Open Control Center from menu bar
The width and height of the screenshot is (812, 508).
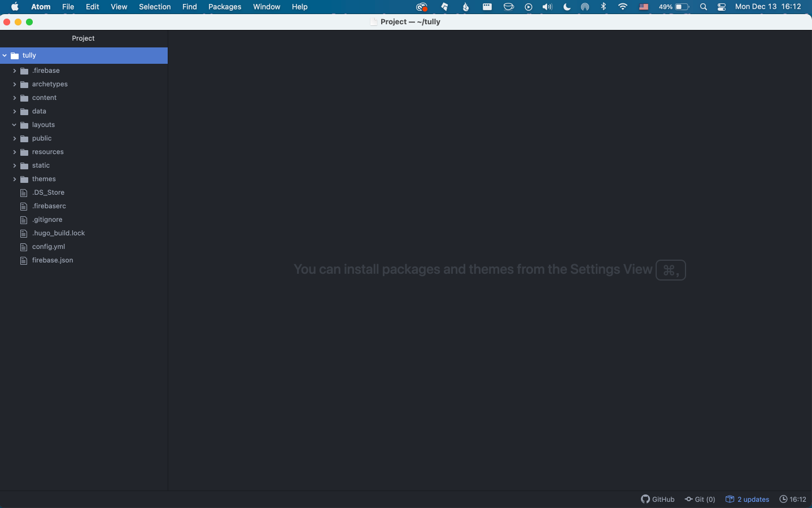722,7
